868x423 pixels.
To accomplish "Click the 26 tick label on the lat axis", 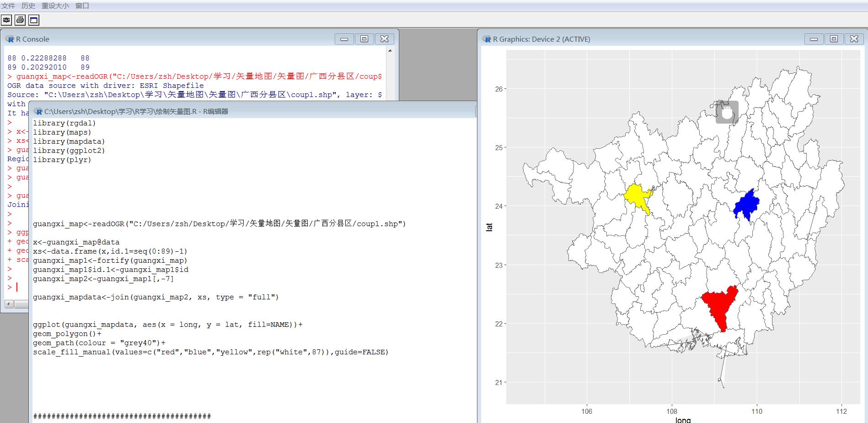I will point(498,89).
